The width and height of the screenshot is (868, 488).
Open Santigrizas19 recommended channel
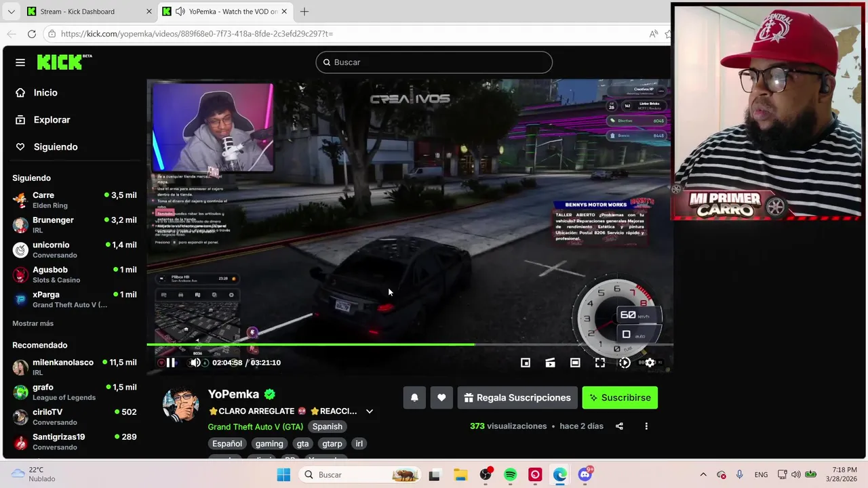75,442
